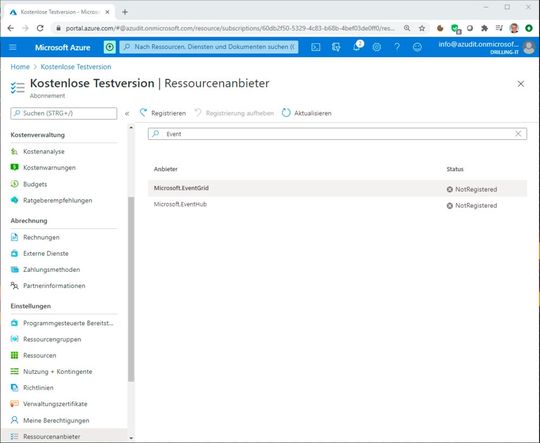Click the browser address bar URL
Screen dimensions: 540x443
pyautogui.click(x=230, y=28)
